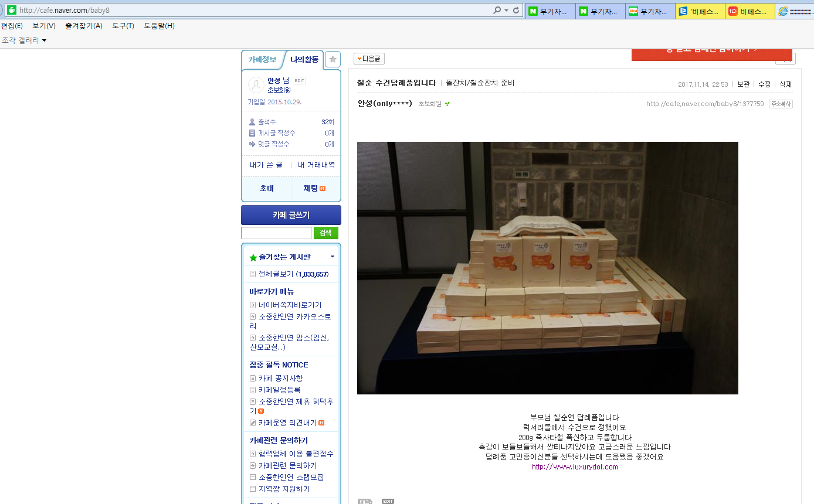
Task: Open 카페관련 문의하기 board link
Action: pyautogui.click(x=287, y=466)
